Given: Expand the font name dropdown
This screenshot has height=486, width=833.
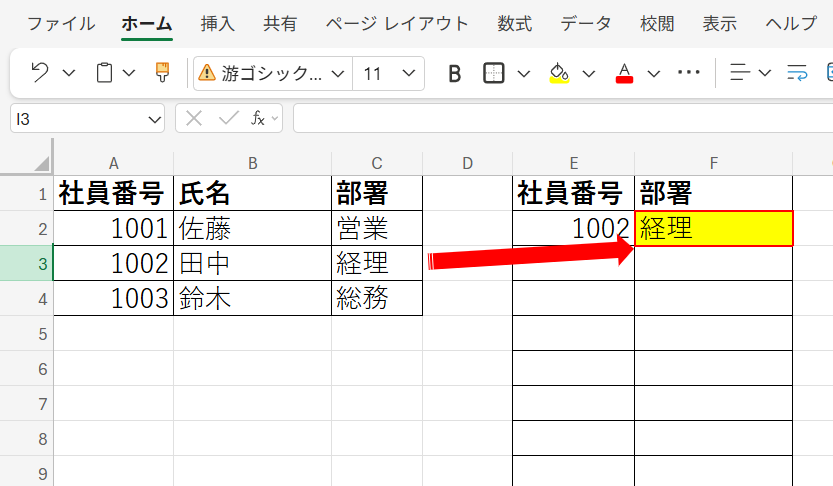Looking at the screenshot, I should [337, 73].
